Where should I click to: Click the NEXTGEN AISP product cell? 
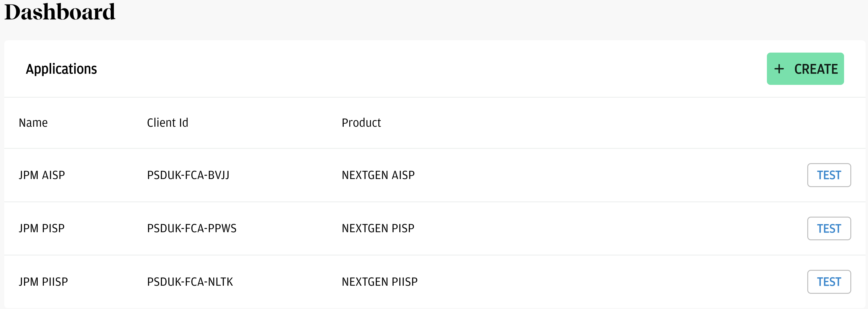[378, 175]
